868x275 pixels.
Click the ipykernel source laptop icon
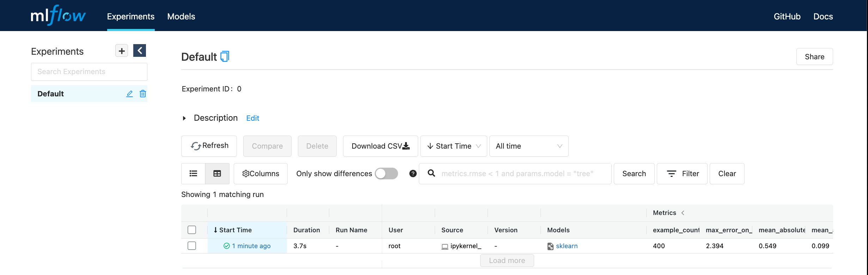(x=445, y=246)
